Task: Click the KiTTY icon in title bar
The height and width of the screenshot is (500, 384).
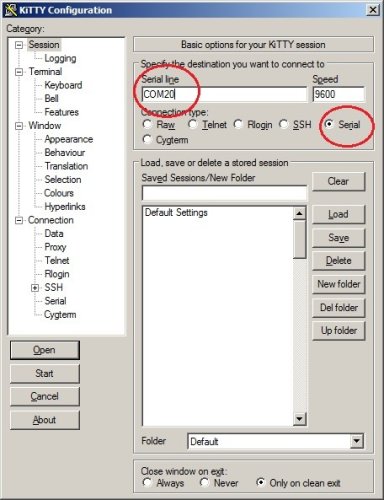Action: 10,10
